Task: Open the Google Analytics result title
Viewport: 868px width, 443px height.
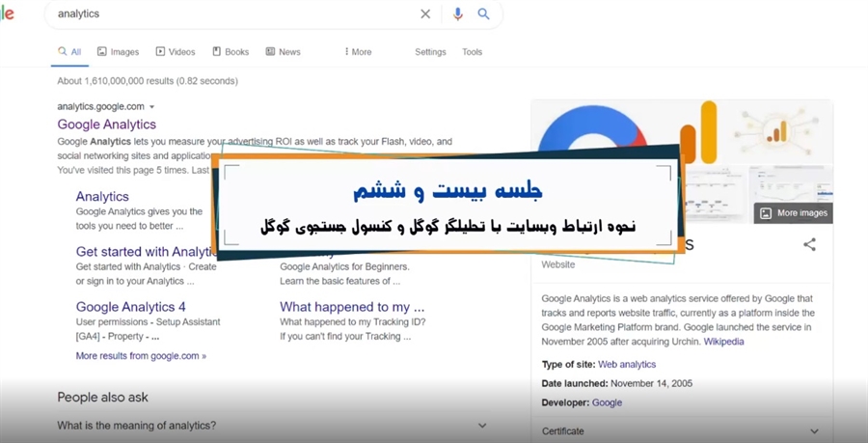Action: click(x=107, y=125)
